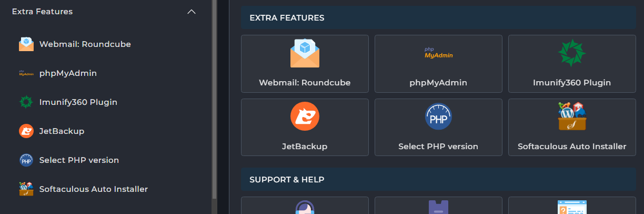Click Imunify360 green star icon in sidebar
Viewport: 644px width, 214px height.
[26, 102]
